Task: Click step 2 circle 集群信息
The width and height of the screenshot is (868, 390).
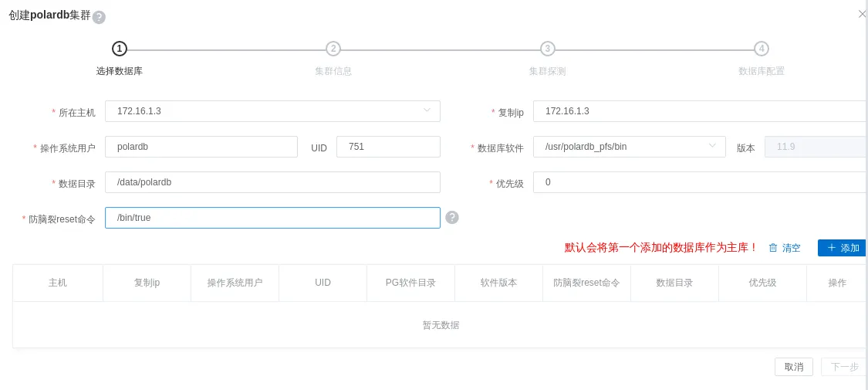Action: (333, 49)
